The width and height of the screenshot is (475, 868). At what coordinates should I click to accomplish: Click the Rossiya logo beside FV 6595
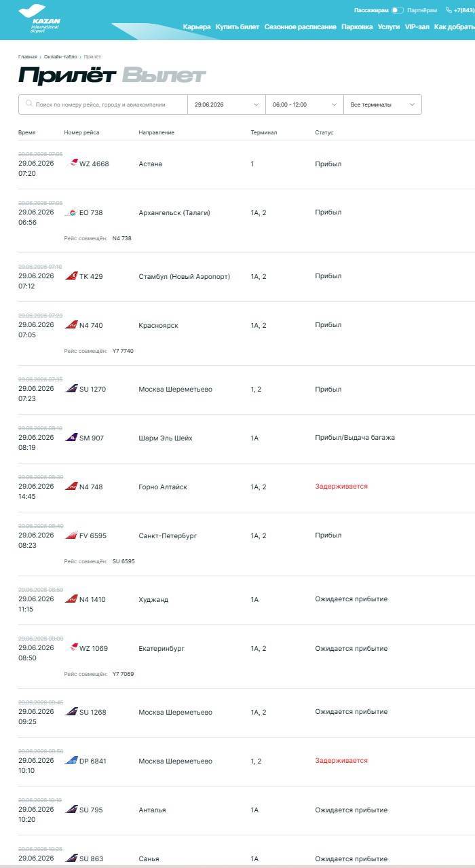pyautogui.click(x=71, y=535)
